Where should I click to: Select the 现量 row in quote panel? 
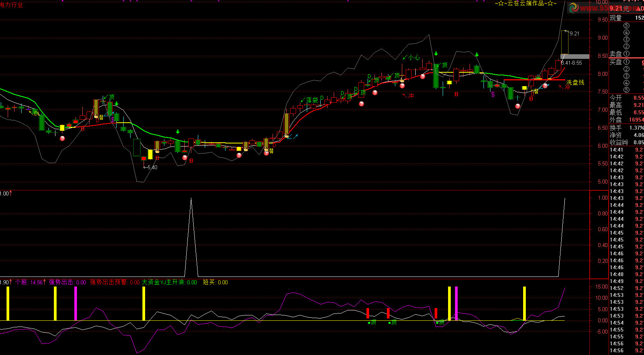pyautogui.click(x=627, y=18)
